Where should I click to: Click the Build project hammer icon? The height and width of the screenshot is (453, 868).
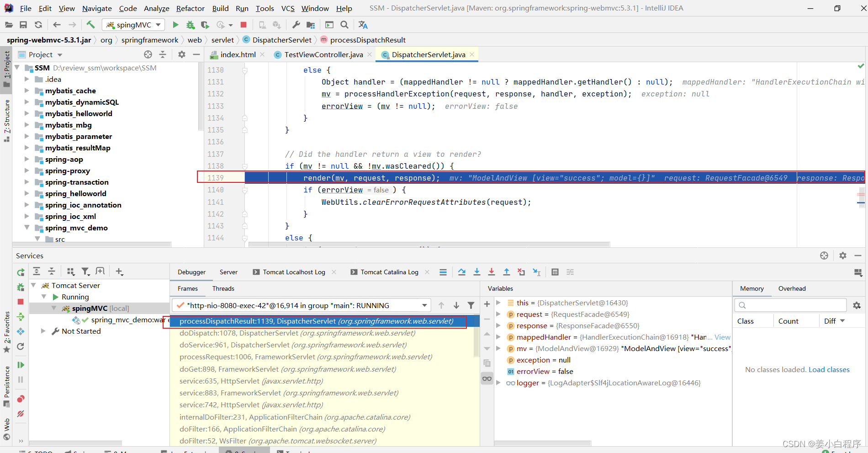coord(90,25)
